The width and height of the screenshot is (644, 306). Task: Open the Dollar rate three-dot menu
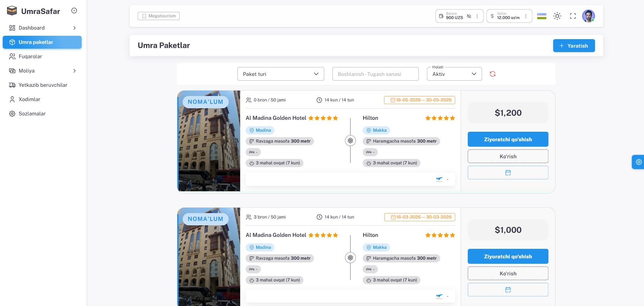point(526,16)
